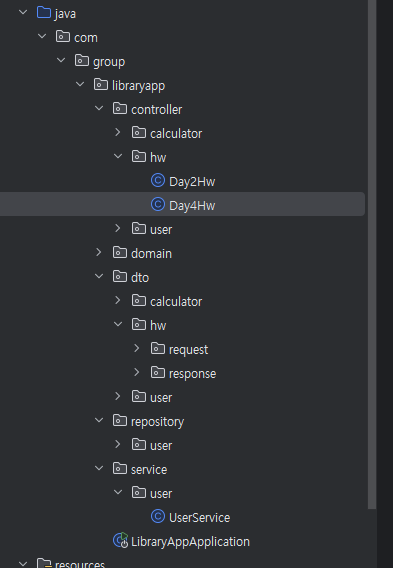
Task: Open the Day2Hw class file
Action: click(x=192, y=181)
